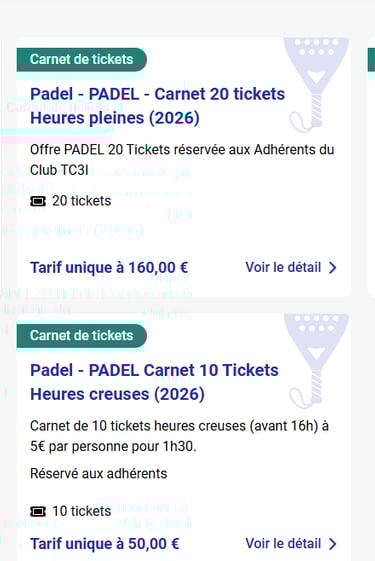The width and height of the screenshot is (375, 561).
Task: Open the Carnet 20 tickets Heures pleines (2026) title
Action: coord(157,106)
